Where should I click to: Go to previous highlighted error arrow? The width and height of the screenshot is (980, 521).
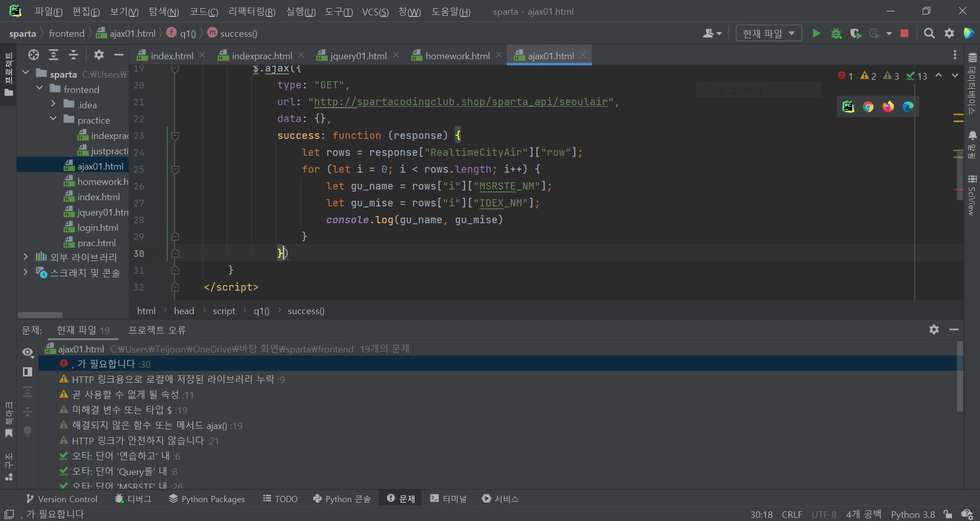939,76
